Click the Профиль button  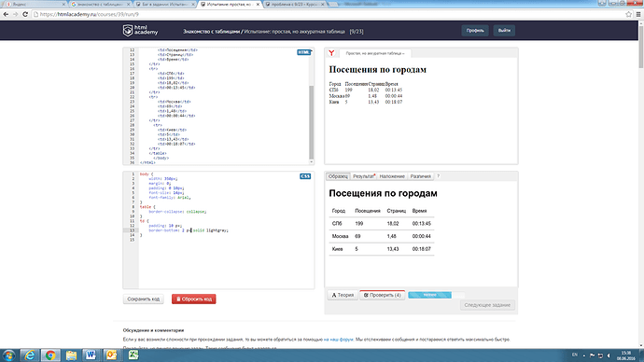[475, 31]
